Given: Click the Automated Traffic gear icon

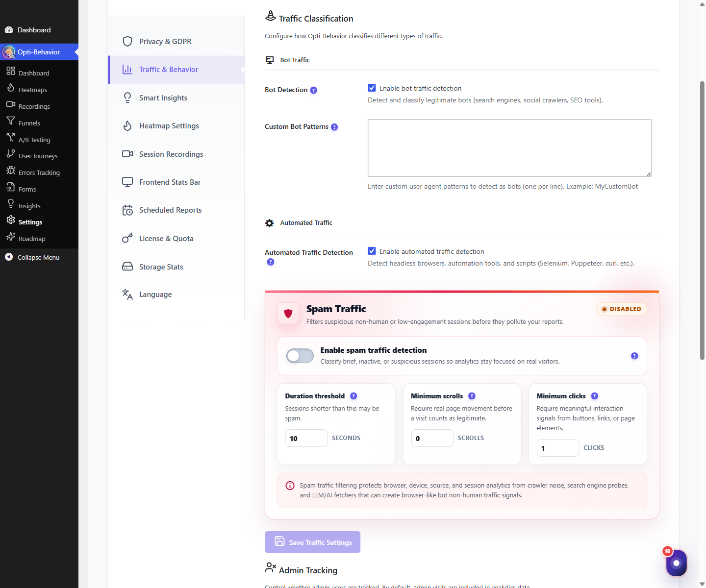Looking at the screenshot, I should pyautogui.click(x=270, y=223).
